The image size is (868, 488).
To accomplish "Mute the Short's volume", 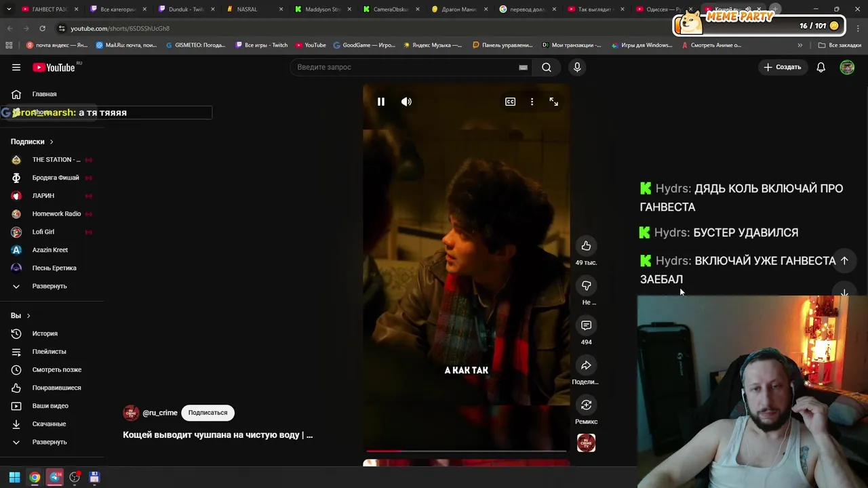I will (x=406, y=102).
